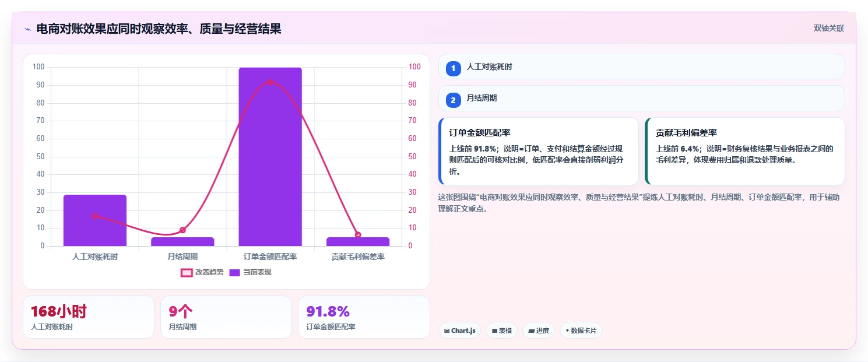Click trend line peak point at 订单金额匹配率
This screenshot has width=868, height=362.
point(270,82)
